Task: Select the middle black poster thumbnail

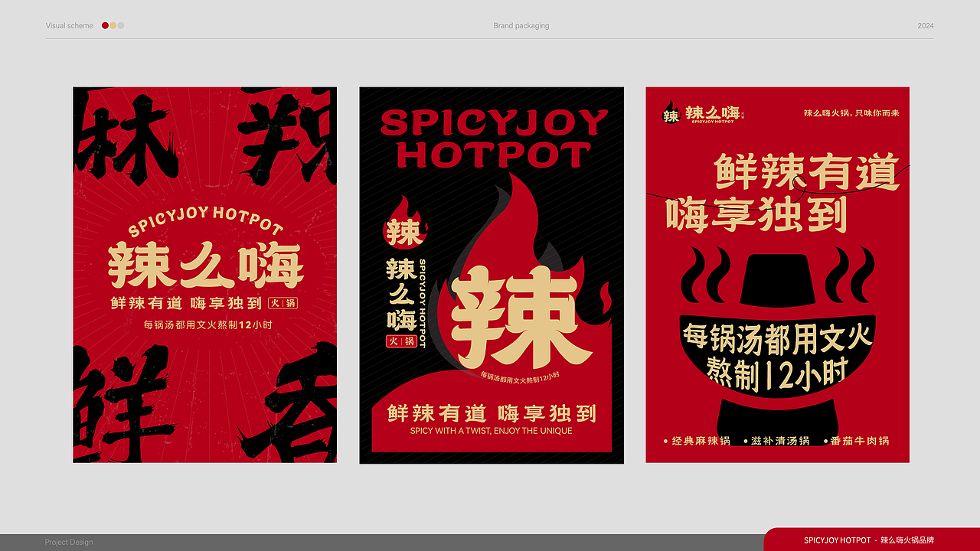Action: (491, 274)
